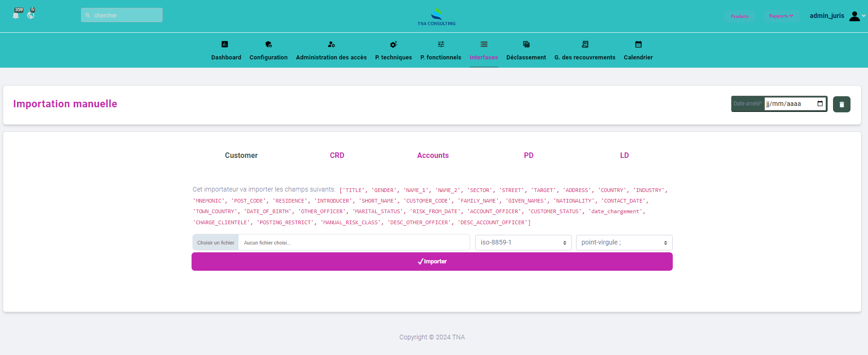Switch to the Accounts tab

tap(433, 156)
